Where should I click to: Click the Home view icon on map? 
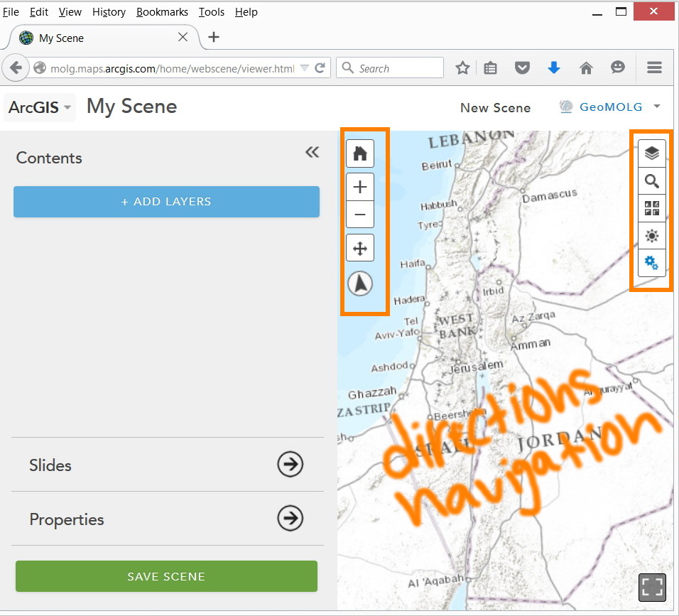(x=360, y=153)
